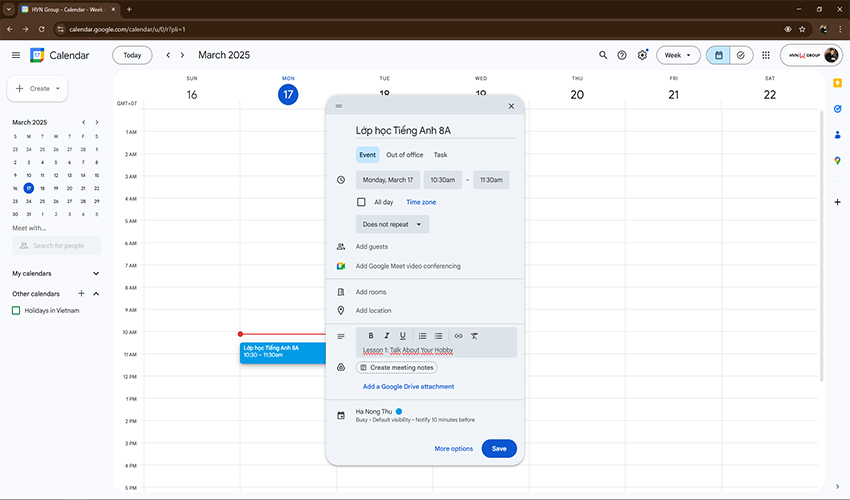Open Contacts side panel icon
This screenshot has height=500, width=850.
point(838,134)
